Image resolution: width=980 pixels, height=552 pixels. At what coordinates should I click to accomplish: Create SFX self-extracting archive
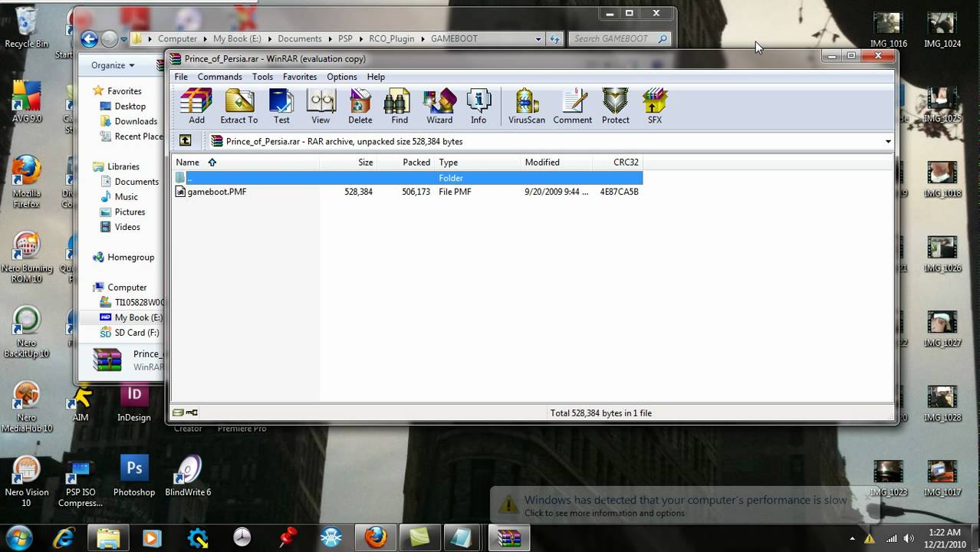tap(654, 106)
